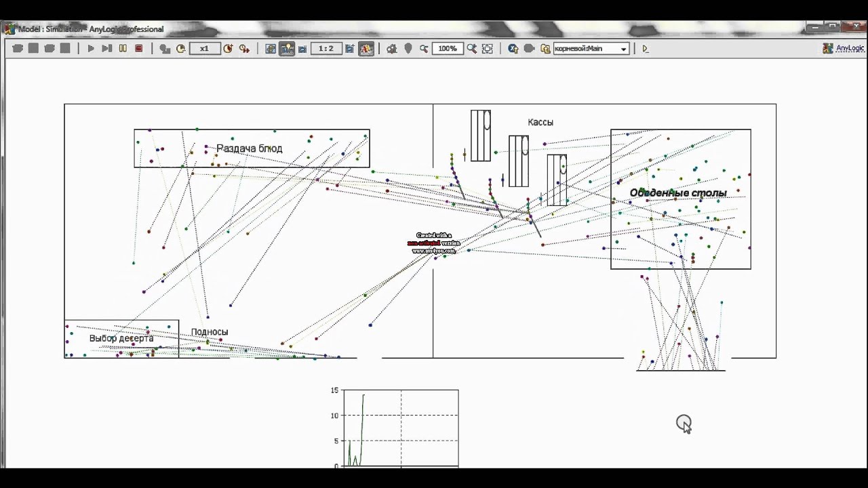Click the zoom out magnifier icon

pyautogui.click(x=424, y=49)
